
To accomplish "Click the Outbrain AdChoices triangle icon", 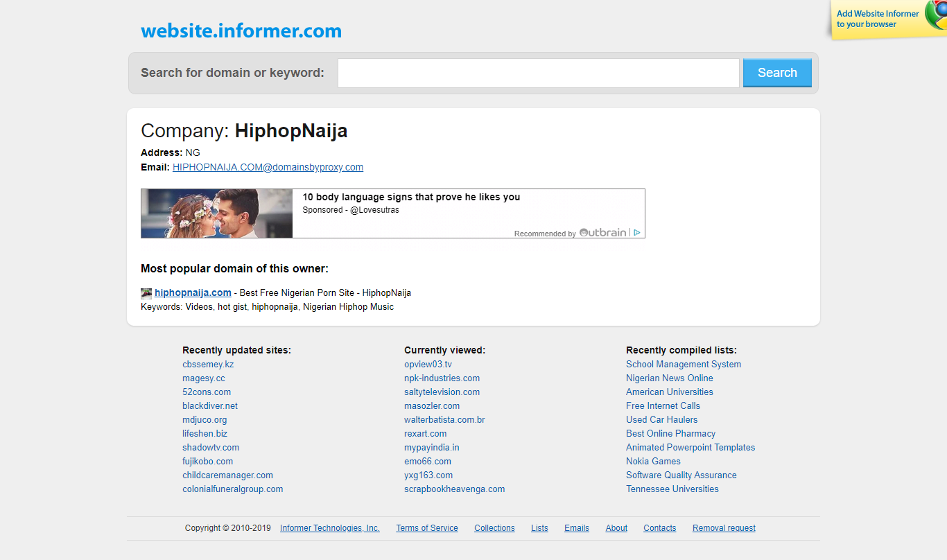I will (636, 233).
